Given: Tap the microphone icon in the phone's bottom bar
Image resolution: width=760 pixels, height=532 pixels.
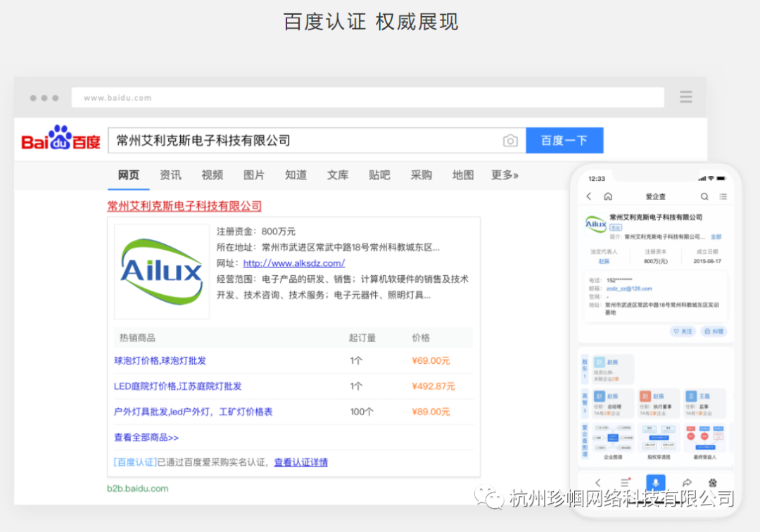Looking at the screenshot, I should point(656,483).
